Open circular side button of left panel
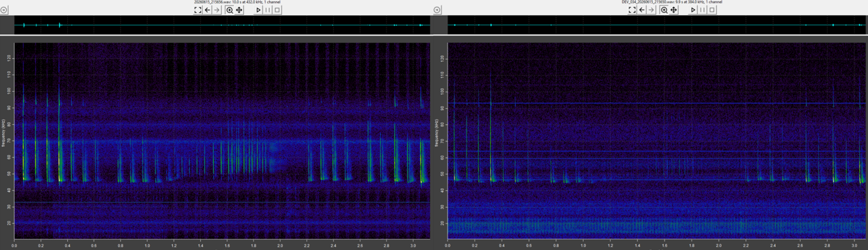Screen dimensions: 868x250 click(4, 10)
